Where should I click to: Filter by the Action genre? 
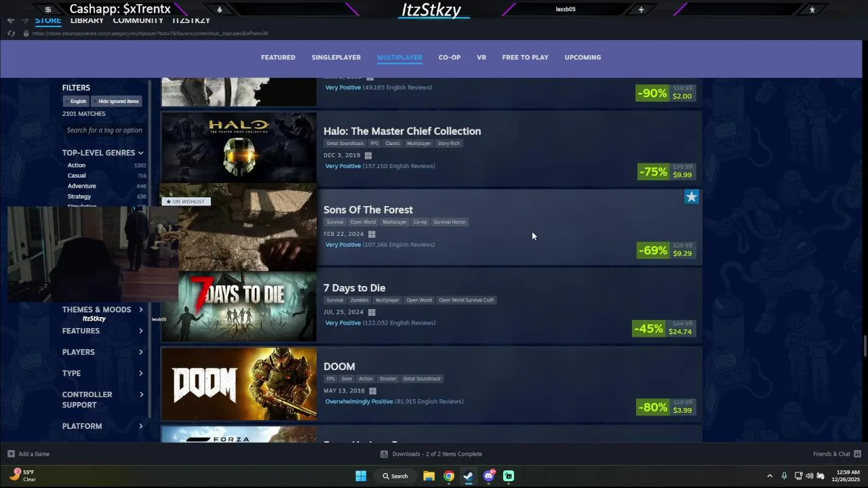click(77, 165)
